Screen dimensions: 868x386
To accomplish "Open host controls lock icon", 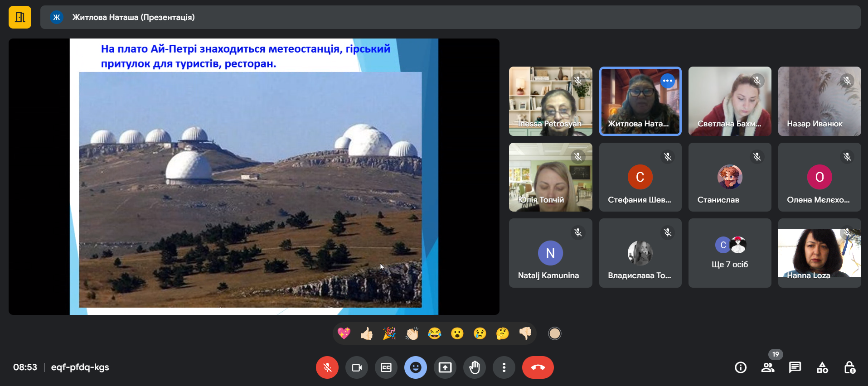I will click(x=849, y=367).
